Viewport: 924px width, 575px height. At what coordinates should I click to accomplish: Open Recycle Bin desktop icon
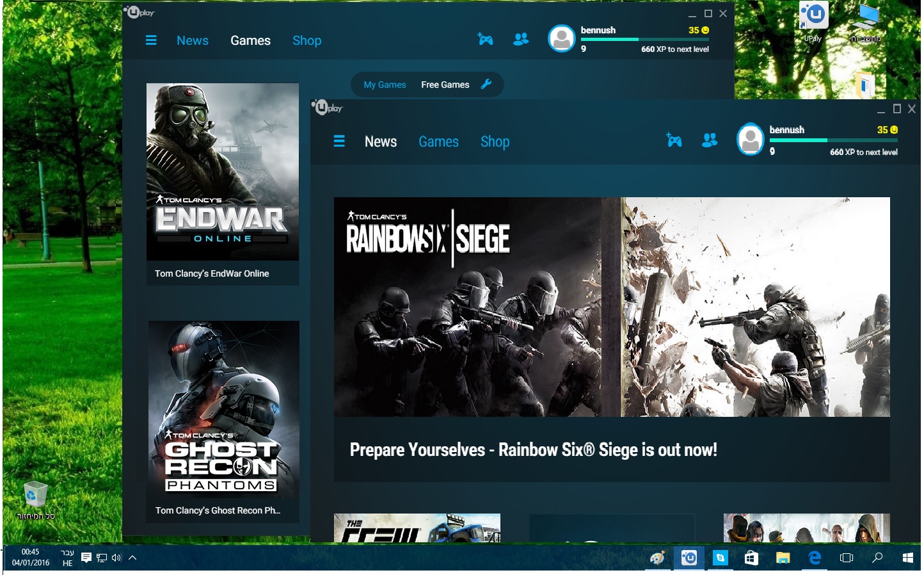point(35,500)
